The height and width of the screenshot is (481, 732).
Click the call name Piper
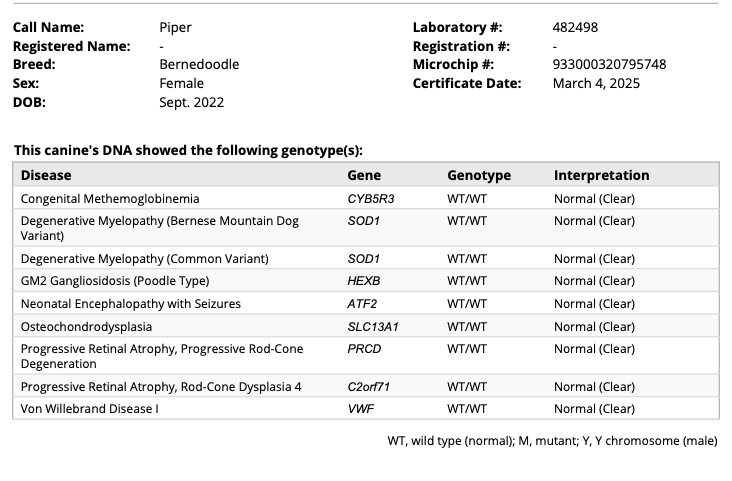175,27
